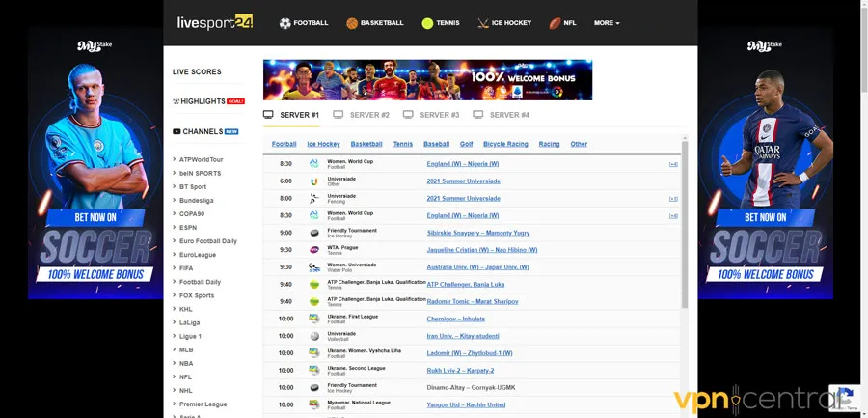Expand the ATPWorldTour channel item

[x=201, y=159]
